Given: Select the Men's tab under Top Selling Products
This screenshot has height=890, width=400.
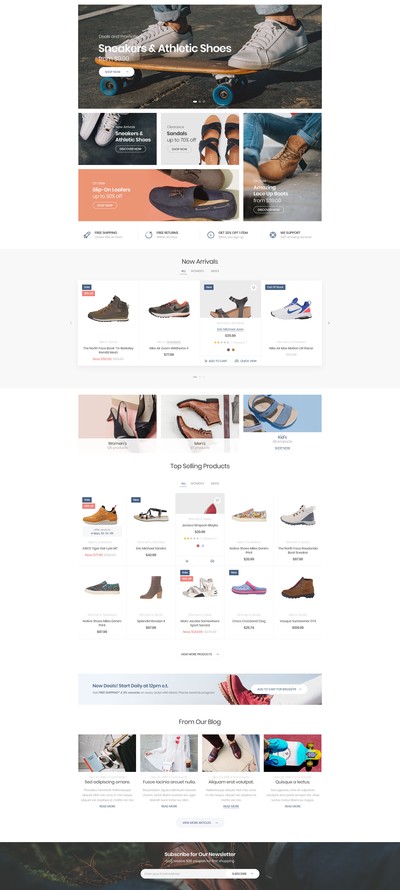Looking at the screenshot, I should coord(214,484).
